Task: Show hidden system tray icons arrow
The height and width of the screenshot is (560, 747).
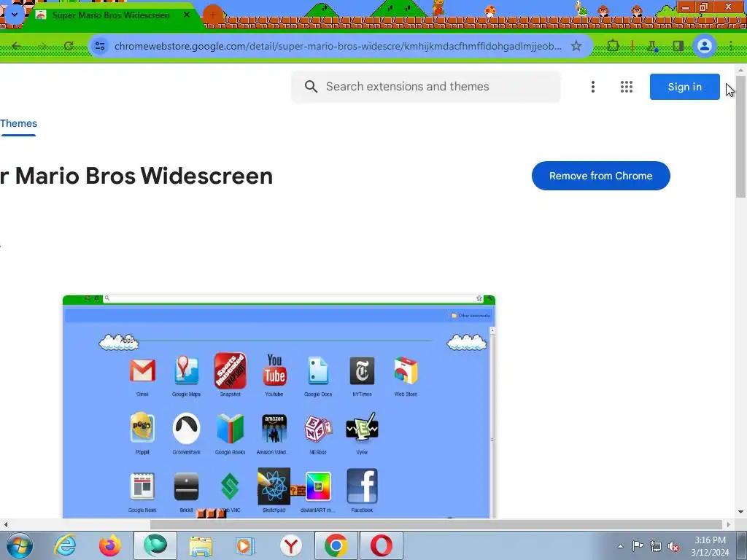Action: 620,546
